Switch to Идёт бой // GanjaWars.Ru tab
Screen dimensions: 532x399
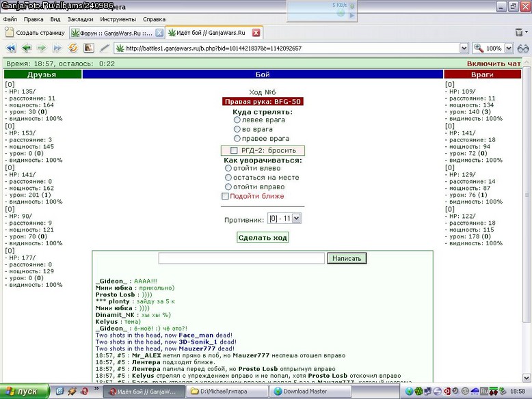pyautogui.click(x=214, y=33)
